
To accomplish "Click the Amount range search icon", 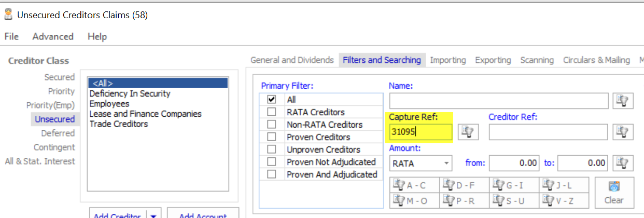I will pos(623,163).
